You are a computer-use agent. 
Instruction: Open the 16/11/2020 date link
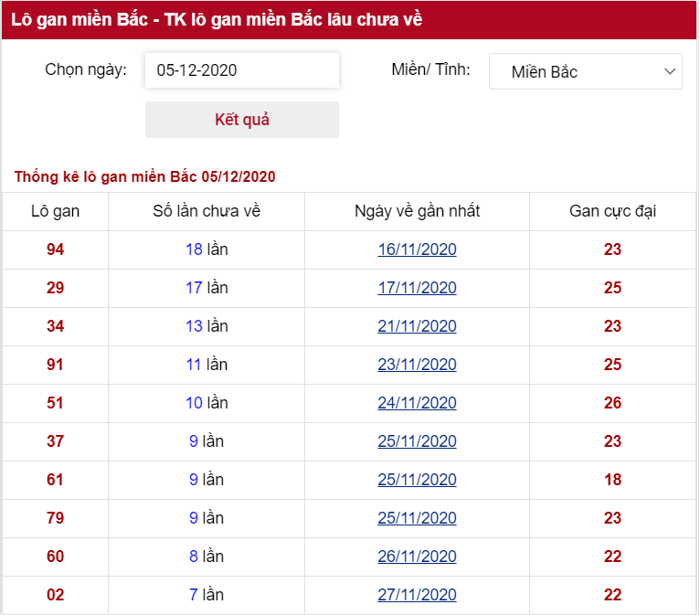[x=417, y=249]
